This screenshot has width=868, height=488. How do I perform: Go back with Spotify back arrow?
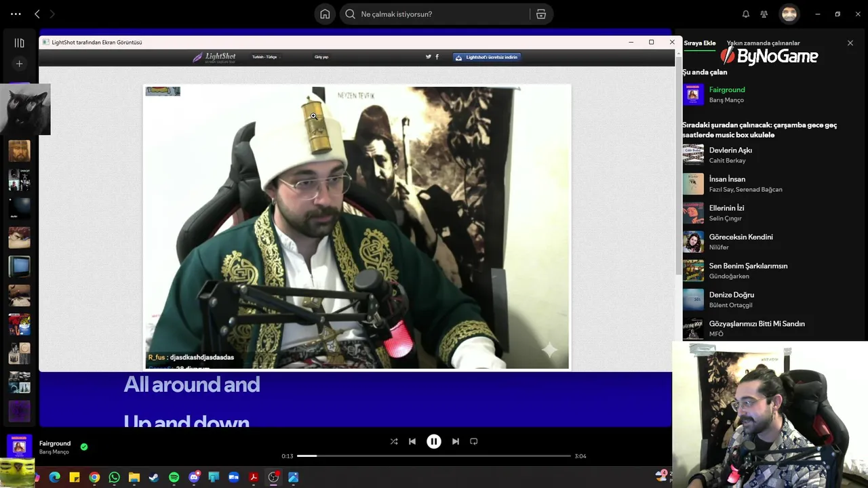point(37,14)
